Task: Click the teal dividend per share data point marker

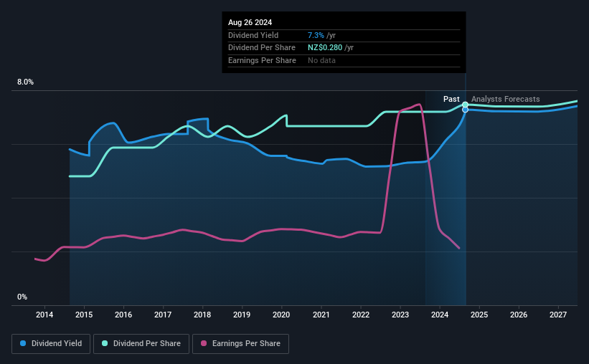Action: pos(465,105)
